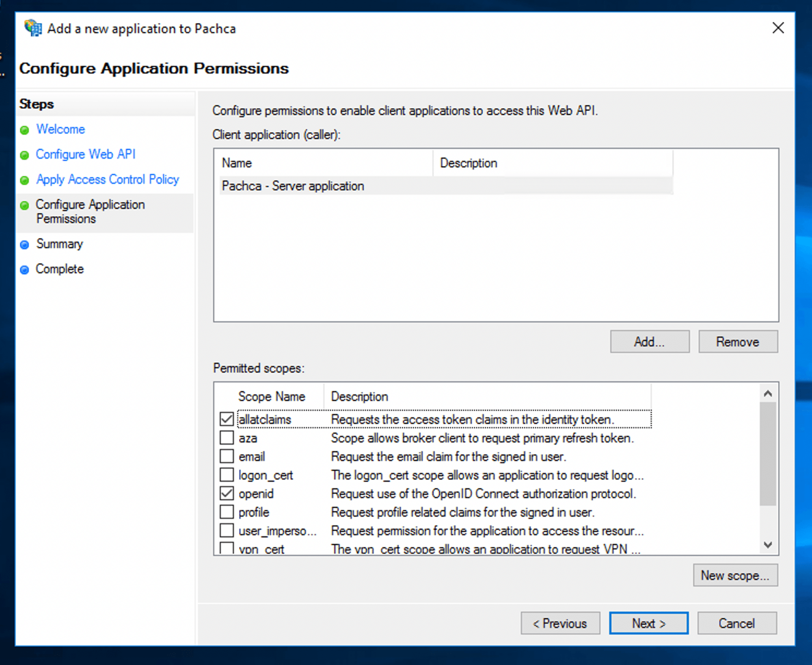Click green bullet beside Welcome step
This screenshot has width=812, height=665.
(25, 130)
